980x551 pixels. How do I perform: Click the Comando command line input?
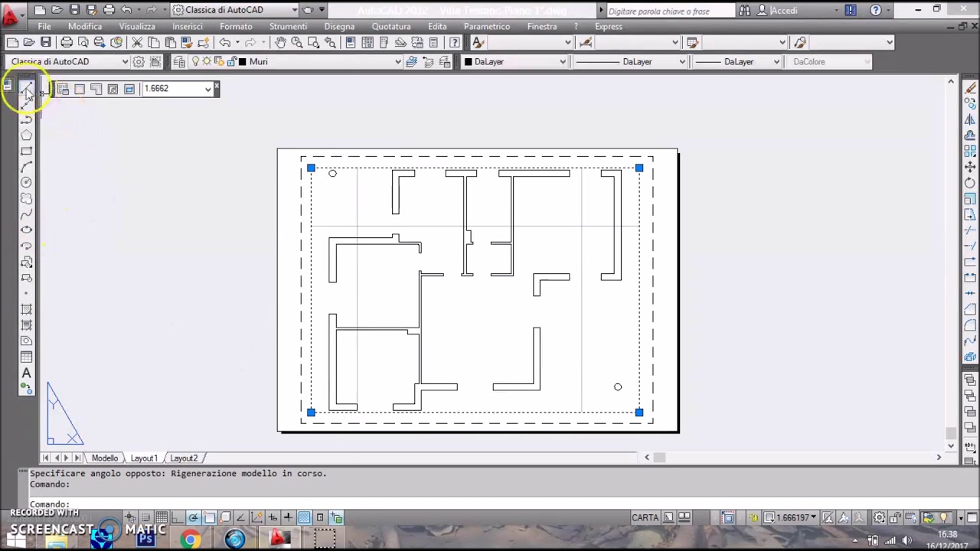490,504
